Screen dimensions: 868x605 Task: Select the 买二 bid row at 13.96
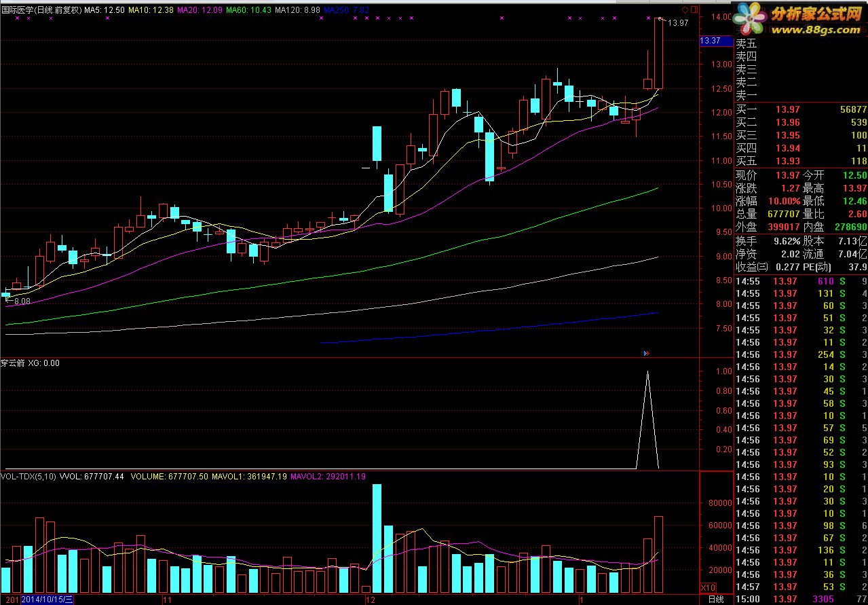click(x=801, y=122)
